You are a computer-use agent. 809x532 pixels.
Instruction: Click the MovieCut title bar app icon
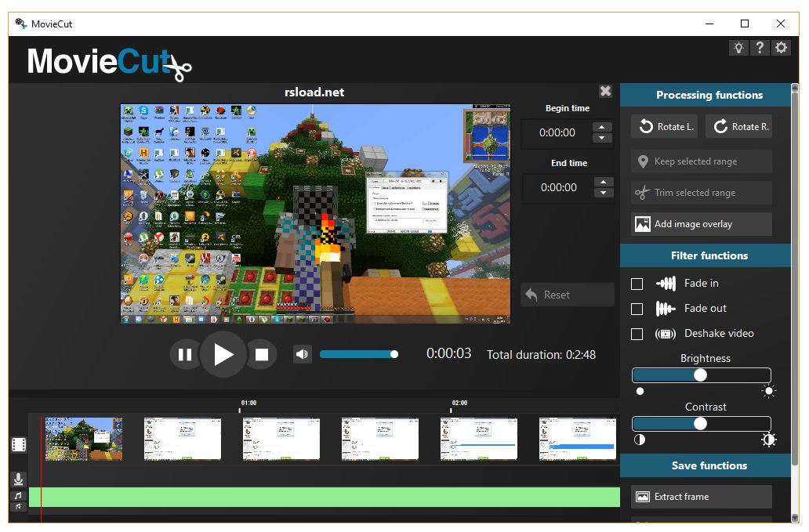(x=20, y=24)
